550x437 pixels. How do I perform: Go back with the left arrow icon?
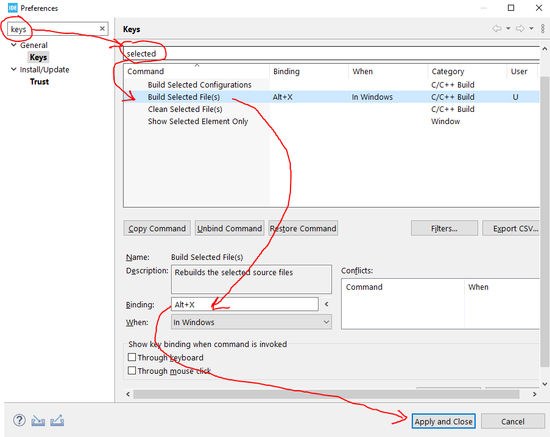point(497,28)
